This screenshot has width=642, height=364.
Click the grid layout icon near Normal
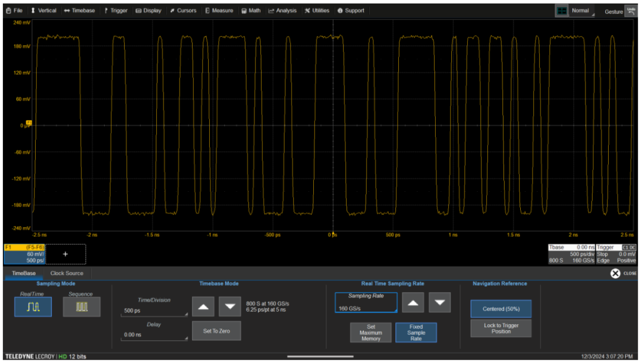(x=562, y=11)
